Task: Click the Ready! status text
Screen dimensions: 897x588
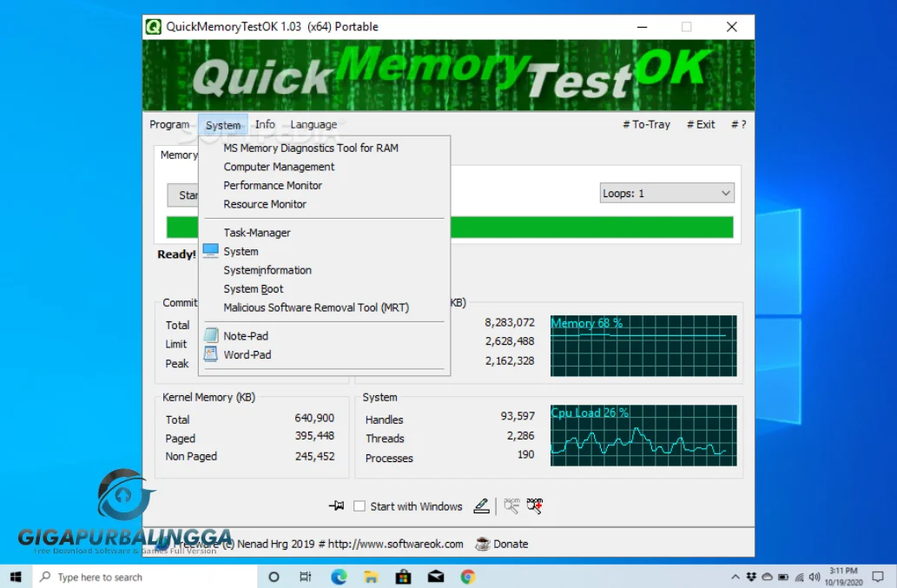Action: [x=176, y=254]
